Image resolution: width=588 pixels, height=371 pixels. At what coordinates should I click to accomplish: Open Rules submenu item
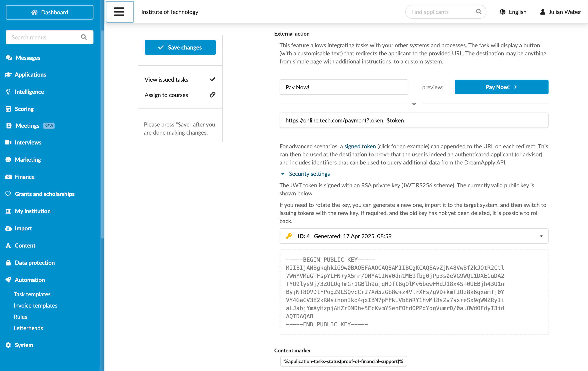coord(20,317)
